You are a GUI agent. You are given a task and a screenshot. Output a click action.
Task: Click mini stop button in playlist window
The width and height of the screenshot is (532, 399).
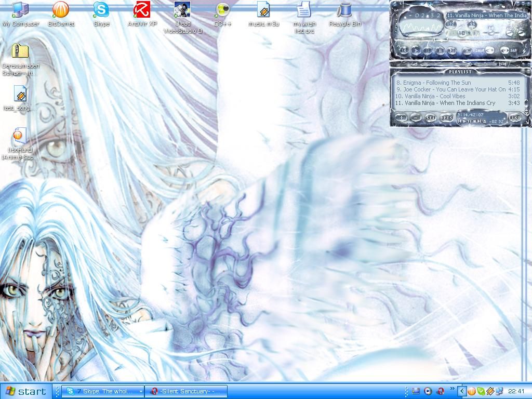pyautogui.click(x=475, y=121)
